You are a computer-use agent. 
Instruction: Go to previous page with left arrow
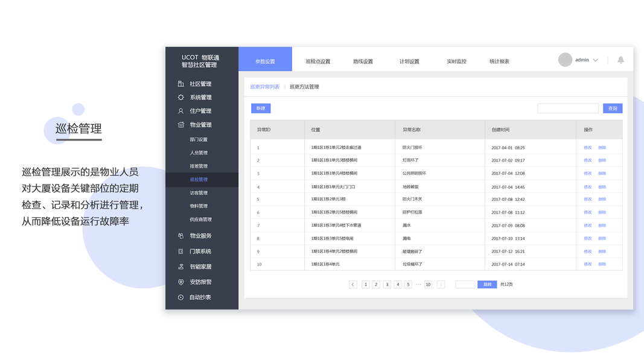353,284
